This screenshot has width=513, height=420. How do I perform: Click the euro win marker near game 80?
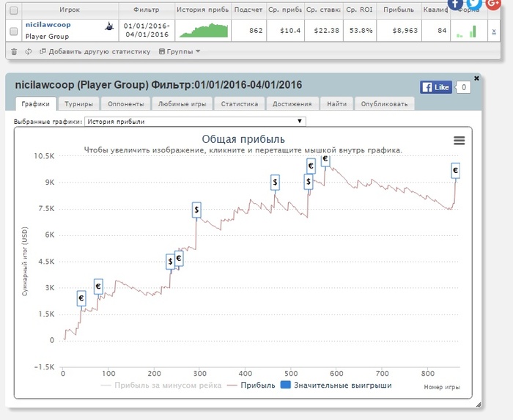pyautogui.click(x=98, y=287)
